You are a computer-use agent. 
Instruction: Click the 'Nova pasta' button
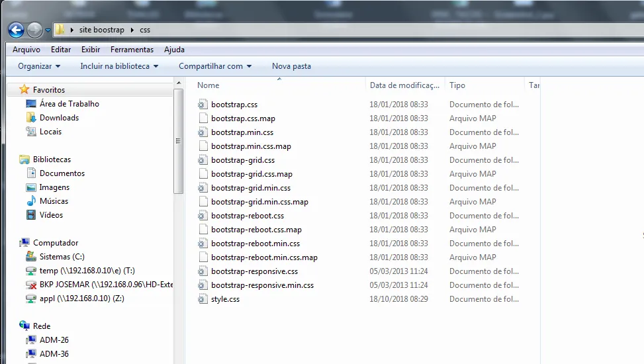point(291,66)
